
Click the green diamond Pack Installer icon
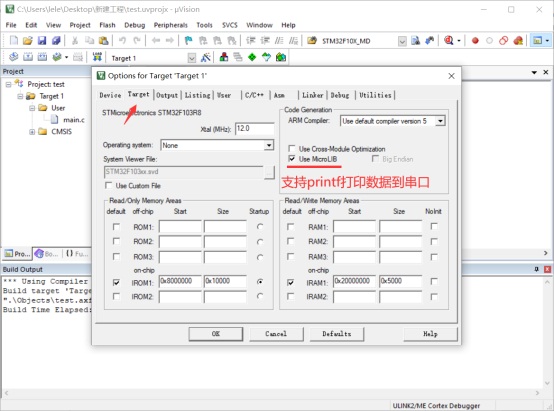coord(252,57)
